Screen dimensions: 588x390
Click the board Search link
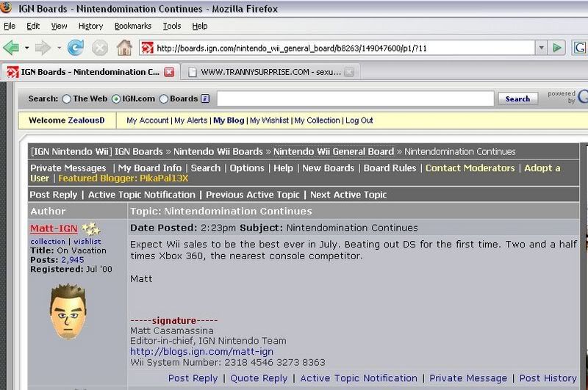click(x=206, y=168)
